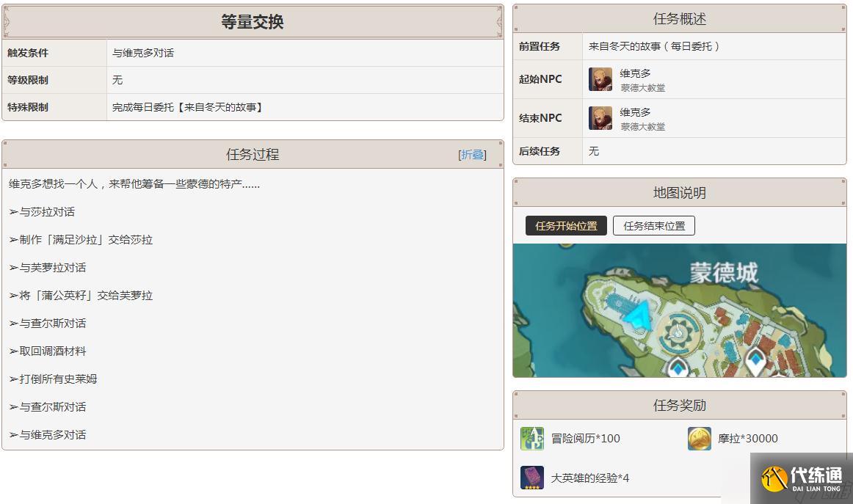This screenshot has height=504, width=853.
Task: Toggle the 任务结束位置 button
Action: (x=653, y=226)
